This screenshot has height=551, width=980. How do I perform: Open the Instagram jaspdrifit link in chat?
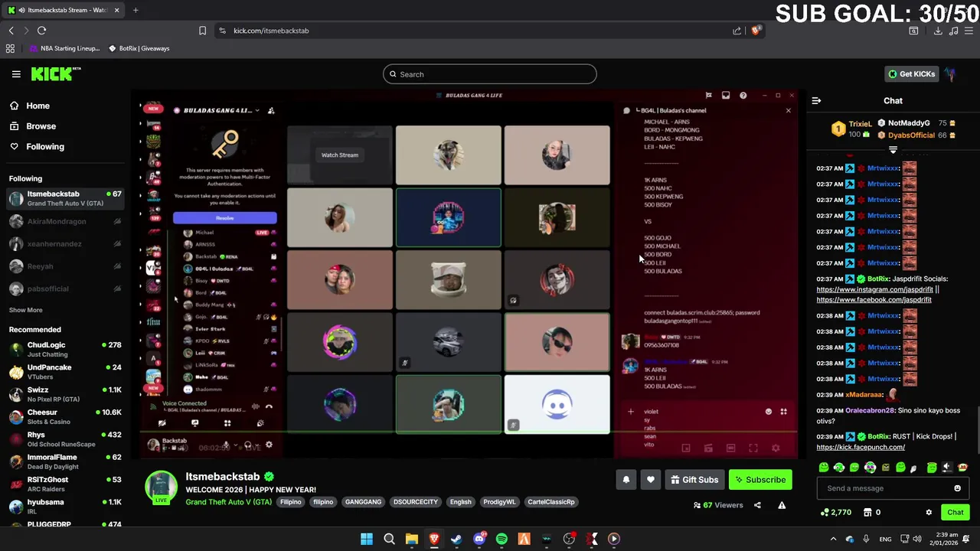click(874, 289)
